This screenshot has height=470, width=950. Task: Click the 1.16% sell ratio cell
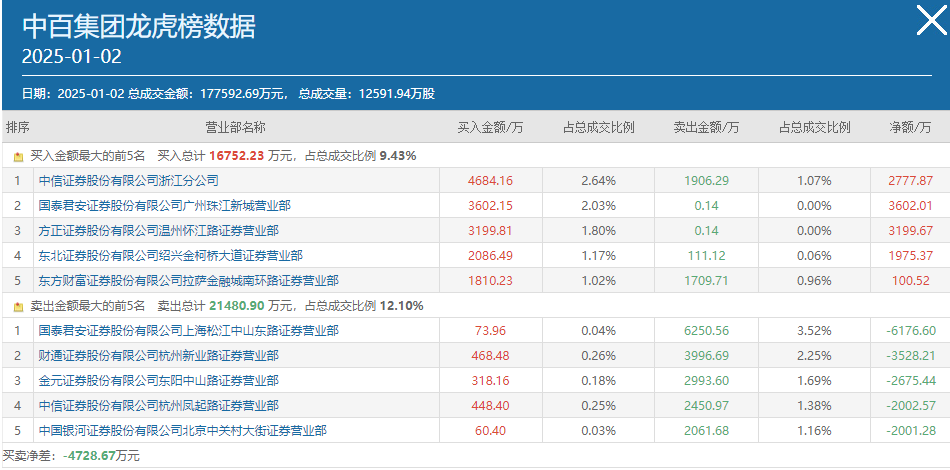click(814, 431)
